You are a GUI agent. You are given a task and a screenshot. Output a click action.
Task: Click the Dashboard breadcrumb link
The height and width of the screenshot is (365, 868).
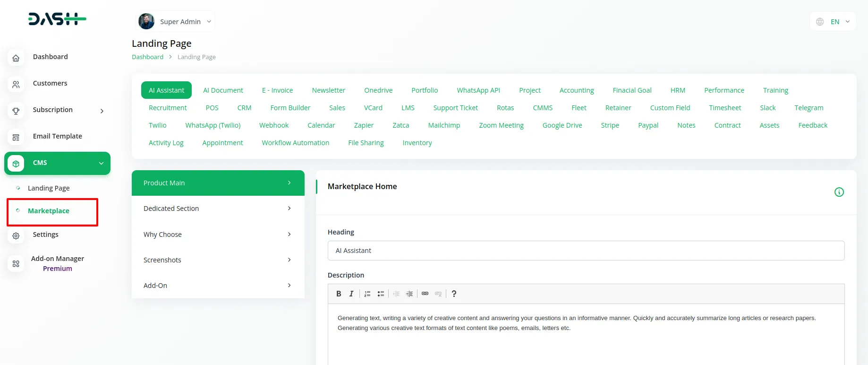(147, 57)
